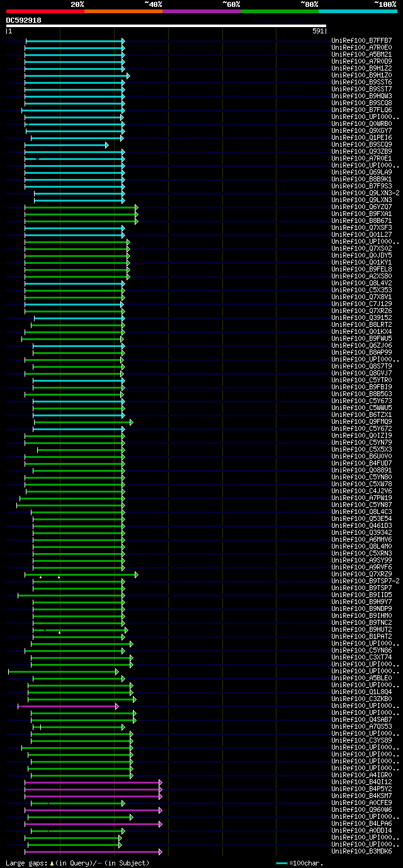Click label UniRef100_B4LPA6
The image size is (403, 868).
pos(361,823)
